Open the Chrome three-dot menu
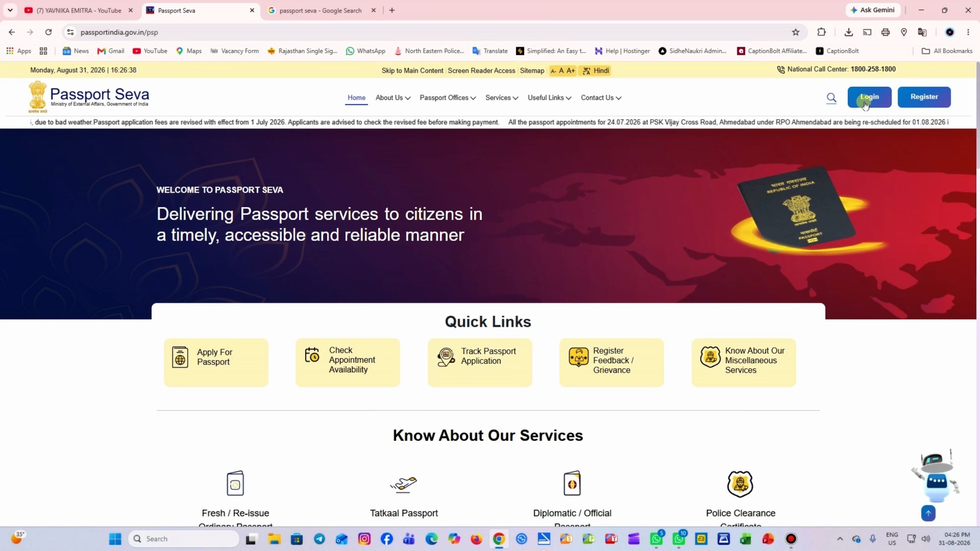This screenshot has width=980, height=551. [x=968, y=32]
